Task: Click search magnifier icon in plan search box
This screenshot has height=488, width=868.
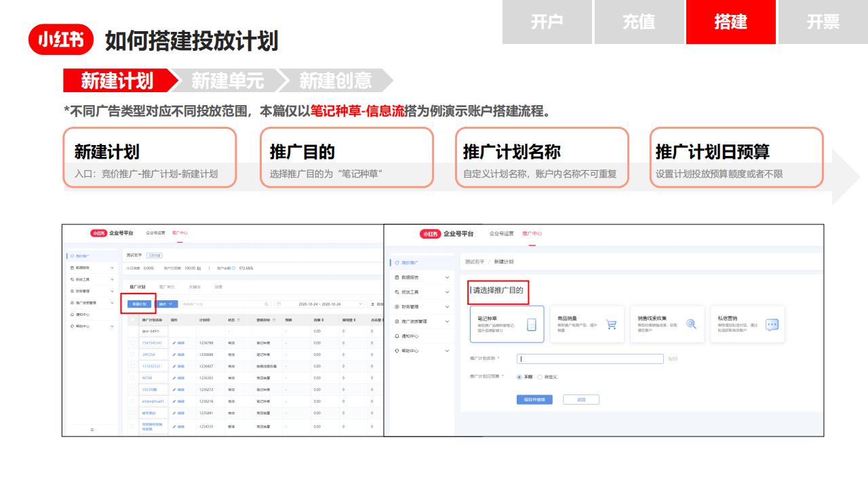Action: [x=267, y=304]
